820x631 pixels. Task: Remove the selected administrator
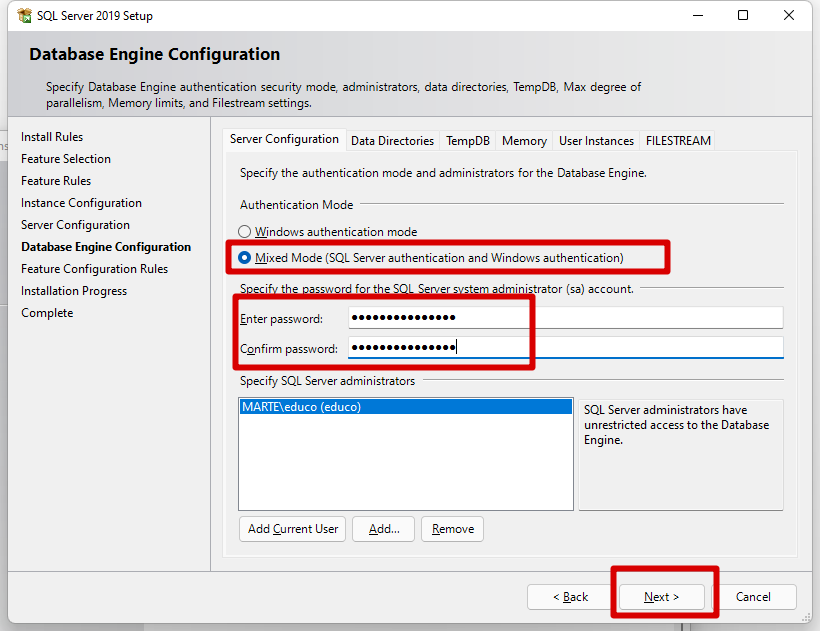(453, 529)
